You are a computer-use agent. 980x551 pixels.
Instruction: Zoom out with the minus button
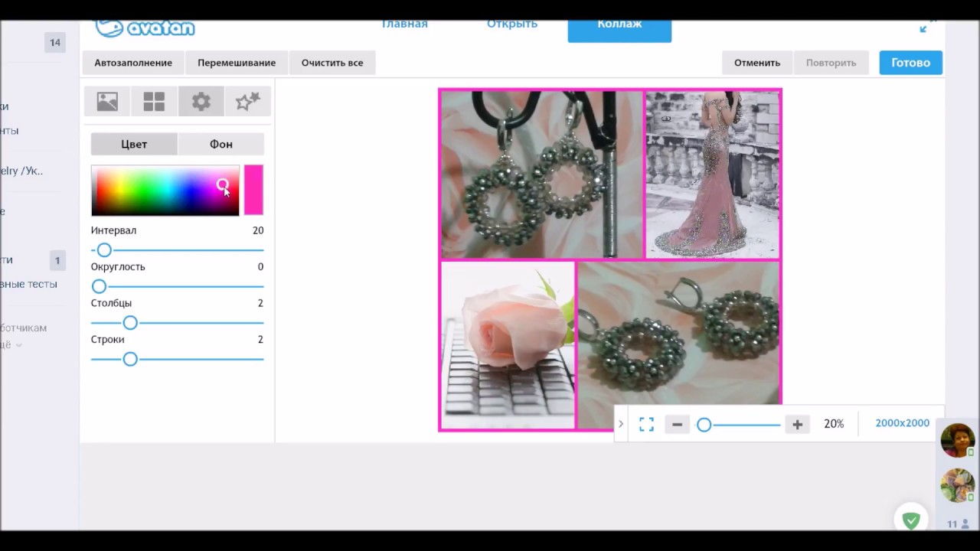pos(677,424)
